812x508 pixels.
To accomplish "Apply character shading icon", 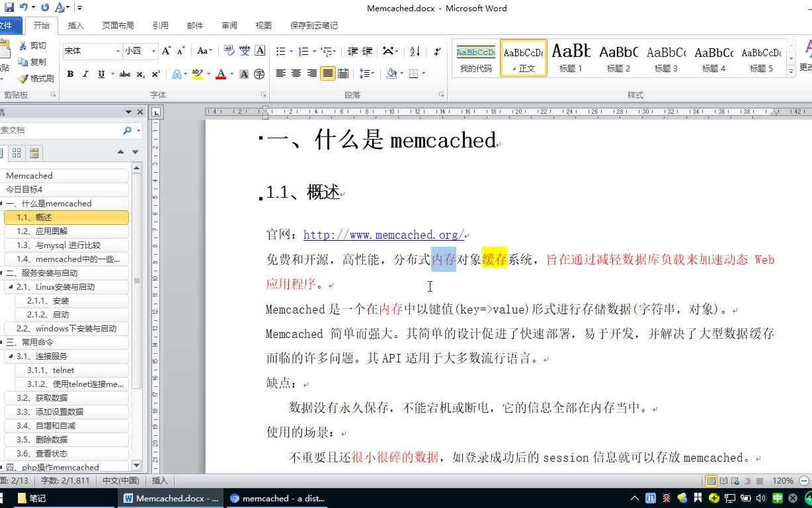I will pyautogui.click(x=244, y=74).
